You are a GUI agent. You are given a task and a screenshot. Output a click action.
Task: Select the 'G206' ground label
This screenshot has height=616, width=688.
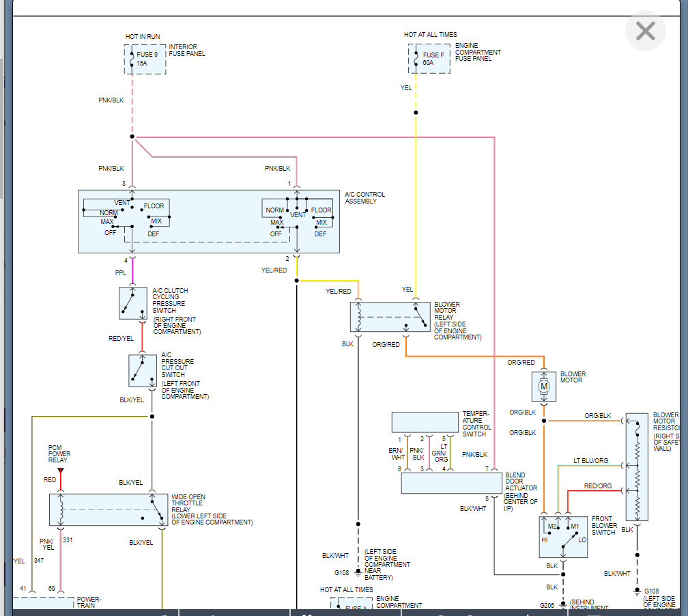coord(547,606)
